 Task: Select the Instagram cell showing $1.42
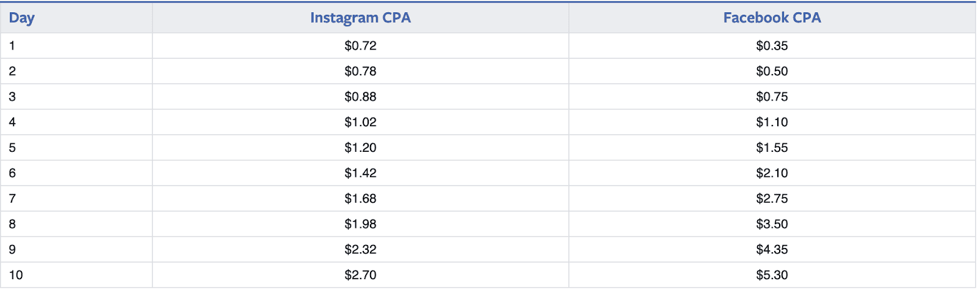coord(360,173)
